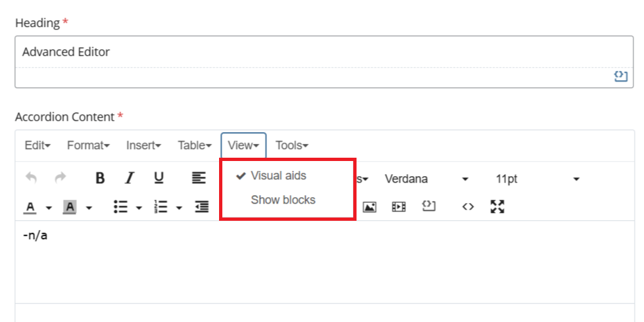644x322 pixels.
Task: Click the Bold formatting icon
Action: tap(100, 178)
